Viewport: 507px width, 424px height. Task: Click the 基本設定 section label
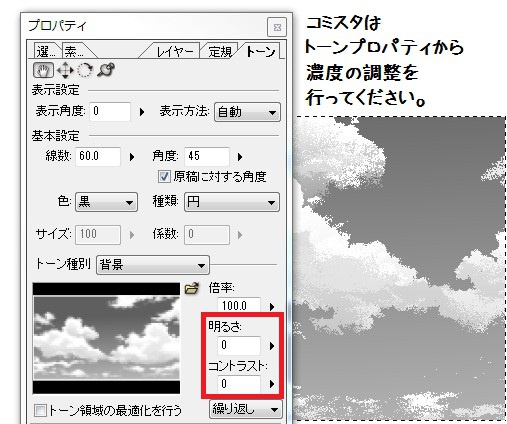click(55, 136)
